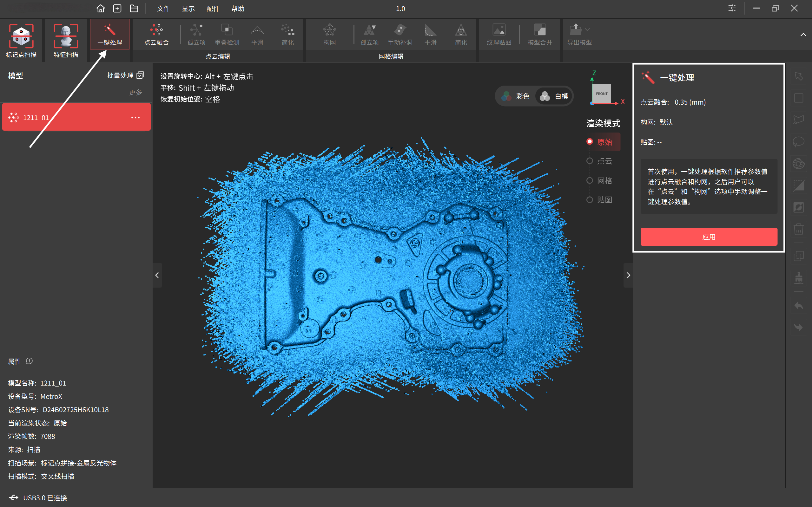
Task: Click the 属性 info circle icon
Action: [30, 361]
